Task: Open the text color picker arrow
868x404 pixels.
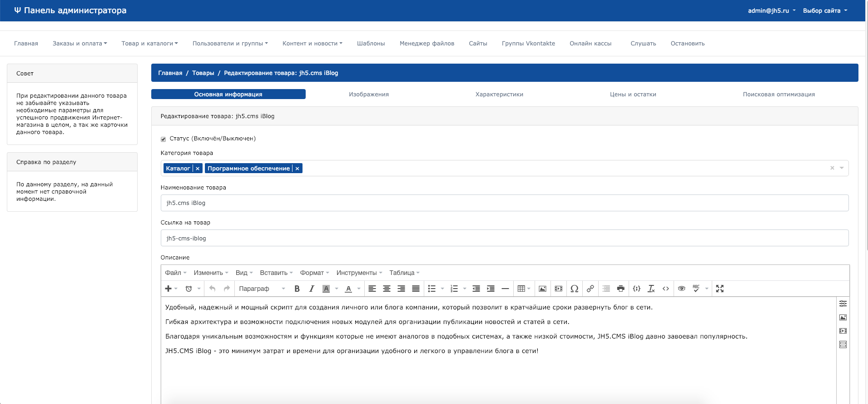Action: (x=359, y=289)
